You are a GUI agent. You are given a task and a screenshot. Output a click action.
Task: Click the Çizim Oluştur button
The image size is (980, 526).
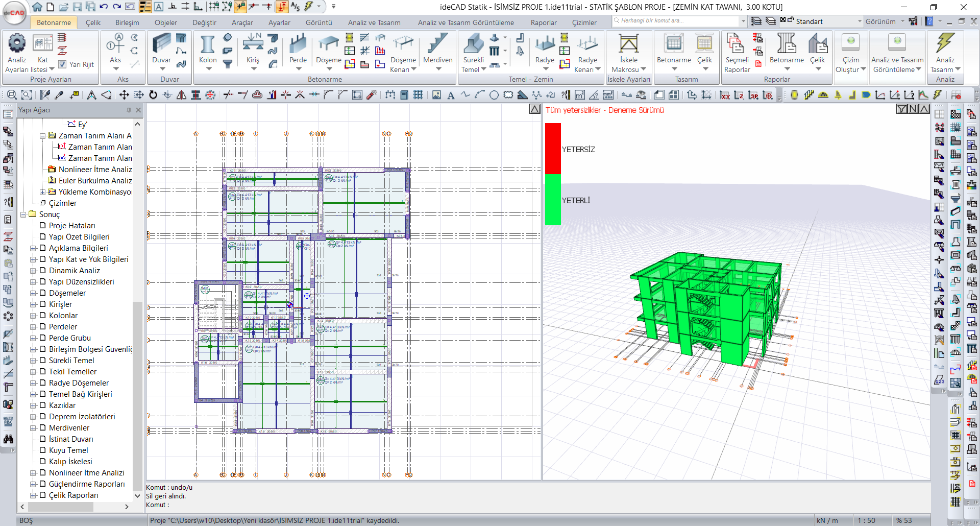click(850, 53)
